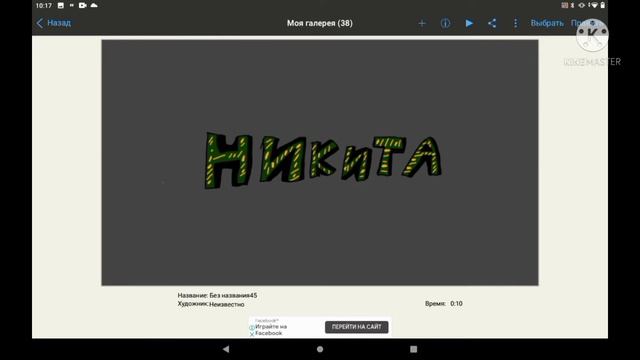Select the title Без названия45
The image size is (640, 360).
pyautogui.click(x=233, y=295)
